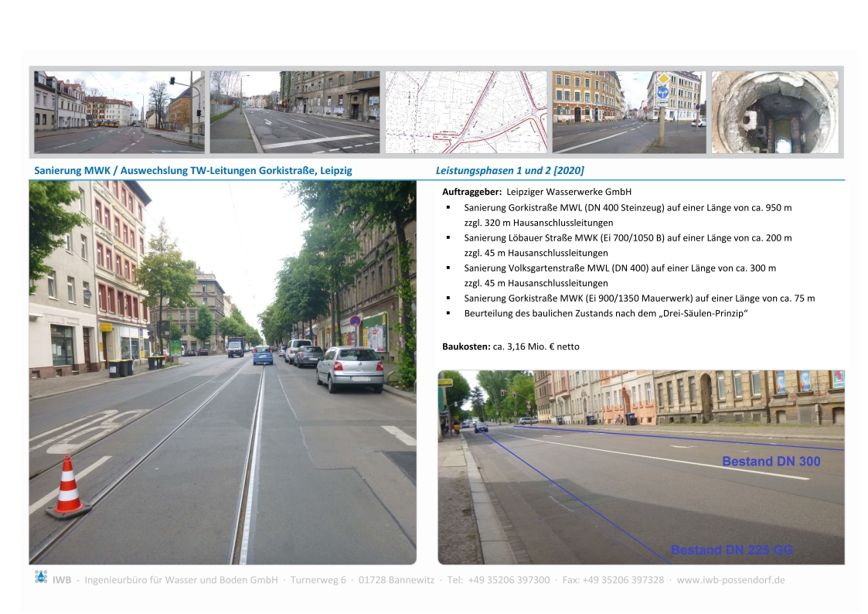This screenshot has height=614, width=868.
Task: Click the Volksgartenstraße MWL bullet item
Action: pos(620,268)
